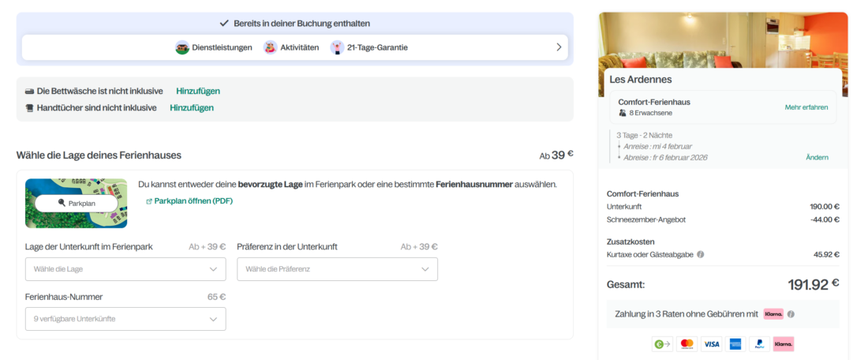Click the PayPal payment icon
The height and width of the screenshot is (360, 868).
[x=759, y=344]
